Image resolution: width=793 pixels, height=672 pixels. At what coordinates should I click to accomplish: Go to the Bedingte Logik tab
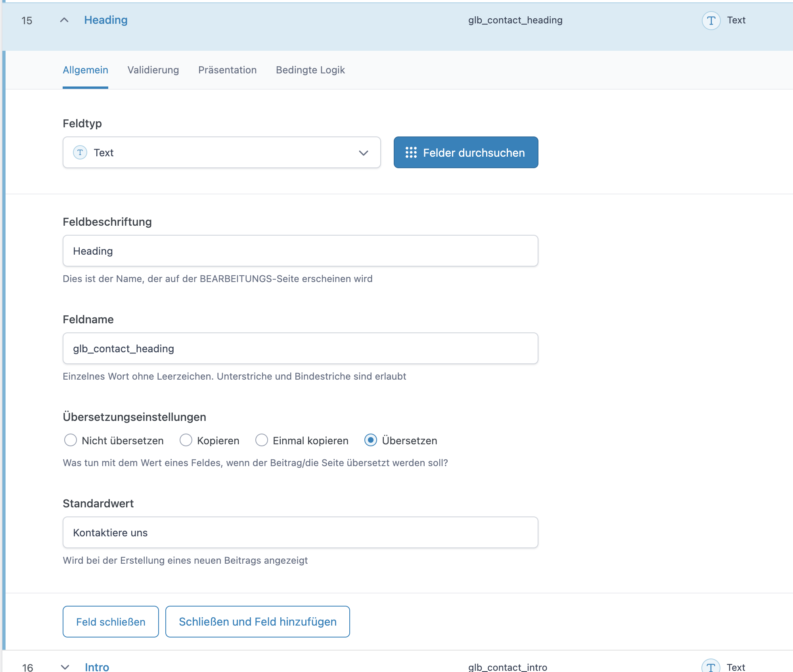click(x=310, y=70)
